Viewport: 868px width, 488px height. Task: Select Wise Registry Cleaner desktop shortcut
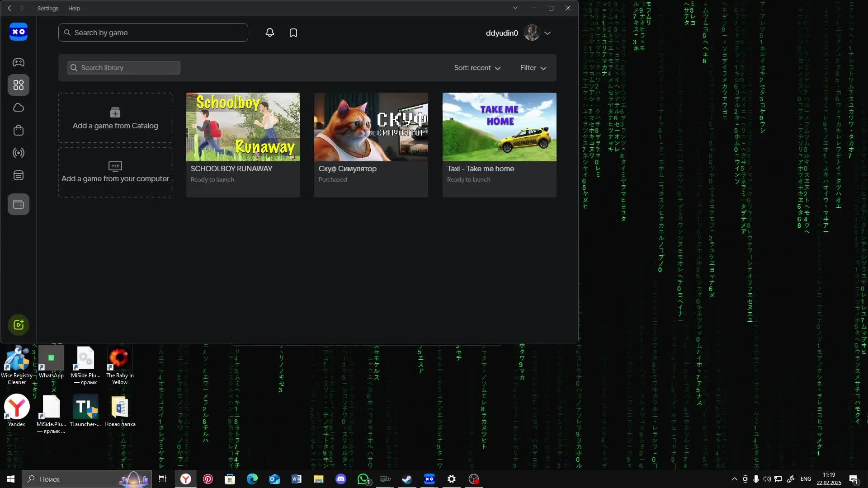tap(17, 366)
